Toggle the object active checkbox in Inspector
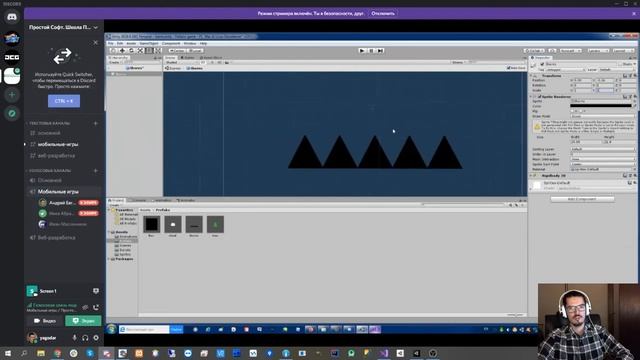640x360 pixels. coord(542,64)
